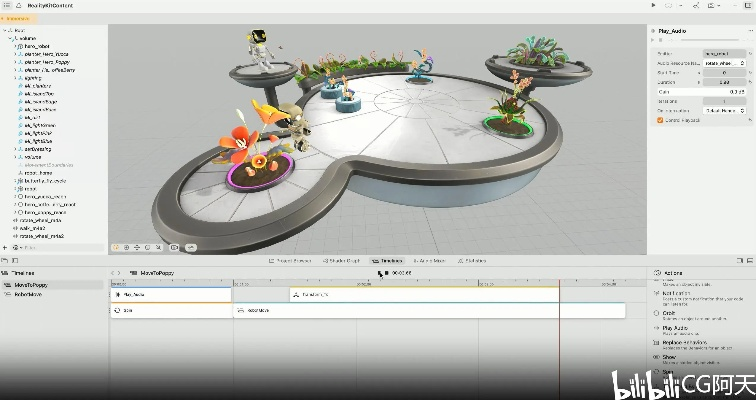Image resolution: width=756 pixels, height=400 pixels.
Task: Click the second bottom-panel layout icon
Action: pyautogui.click(x=15, y=260)
